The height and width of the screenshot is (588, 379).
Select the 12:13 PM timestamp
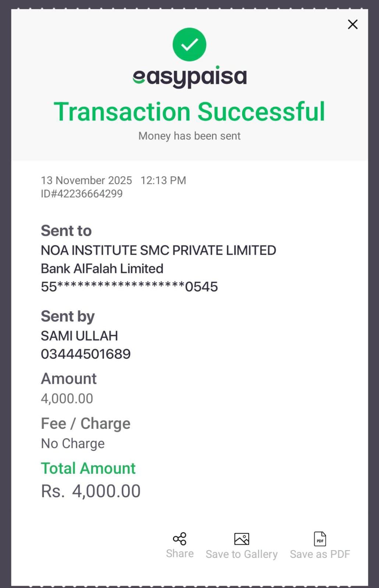163,180
